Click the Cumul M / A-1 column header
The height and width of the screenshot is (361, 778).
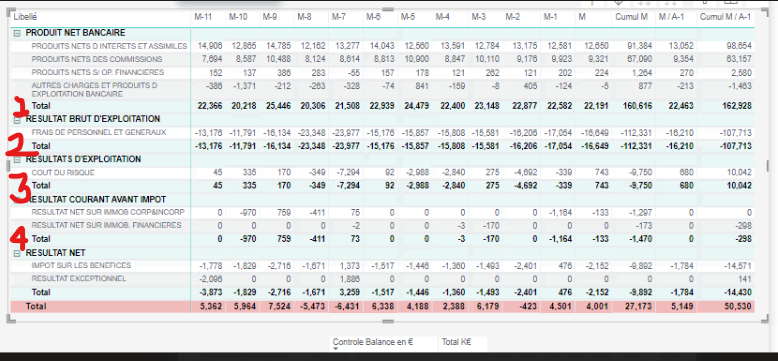[x=725, y=17]
